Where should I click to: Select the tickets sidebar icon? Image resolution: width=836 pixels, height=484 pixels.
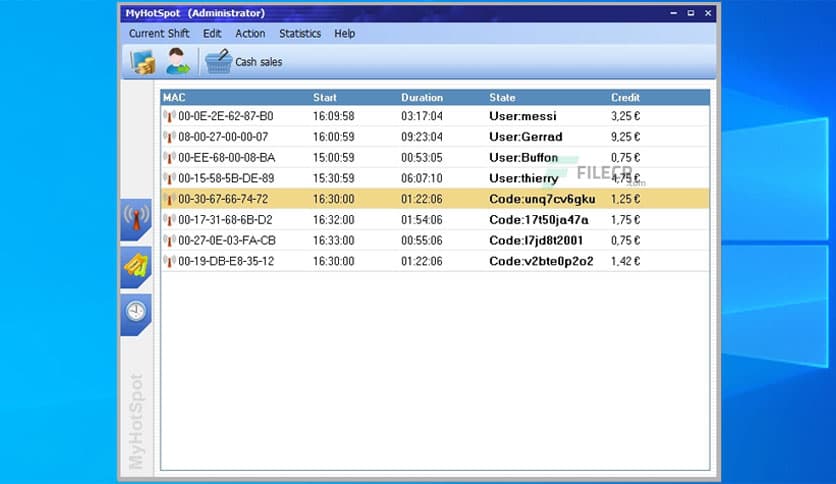tap(136, 266)
